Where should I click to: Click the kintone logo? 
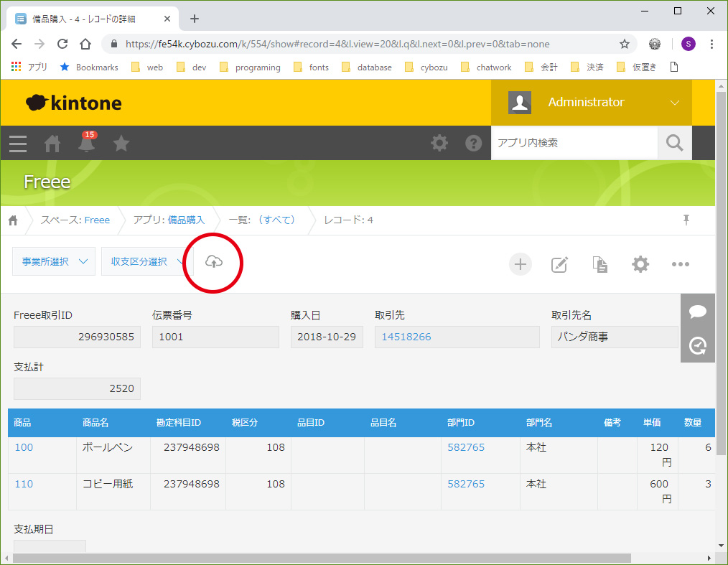pos(73,103)
